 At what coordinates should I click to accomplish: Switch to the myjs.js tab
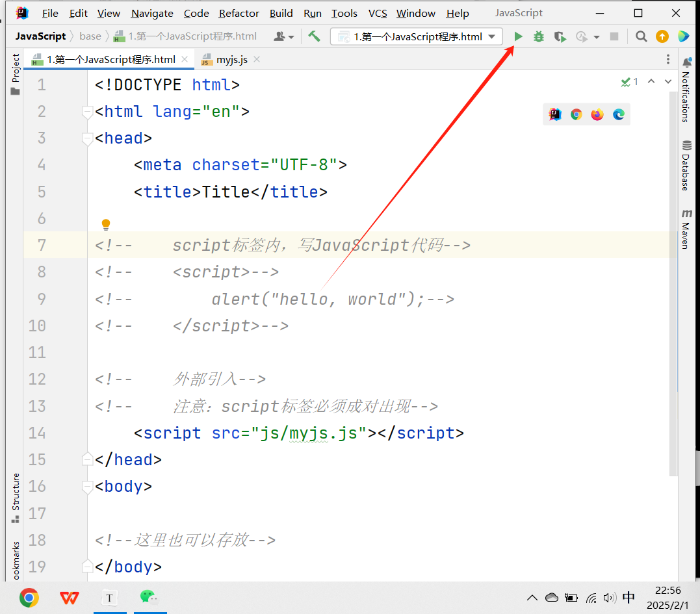click(x=231, y=60)
